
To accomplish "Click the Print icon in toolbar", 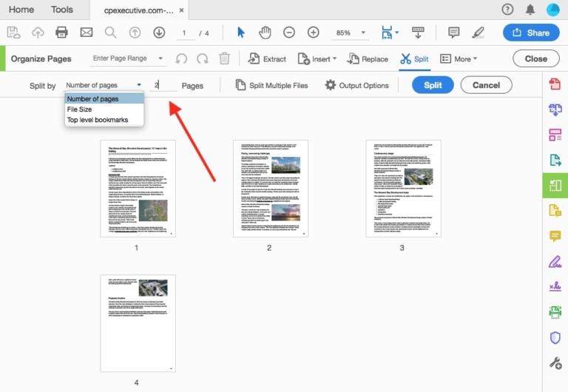I will pyautogui.click(x=62, y=33).
